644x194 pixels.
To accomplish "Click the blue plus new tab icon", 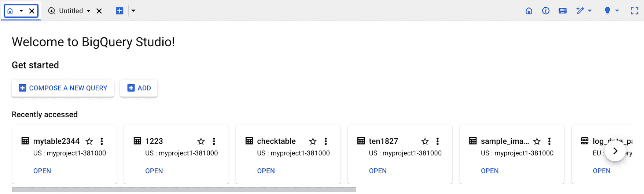I will (x=119, y=11).
